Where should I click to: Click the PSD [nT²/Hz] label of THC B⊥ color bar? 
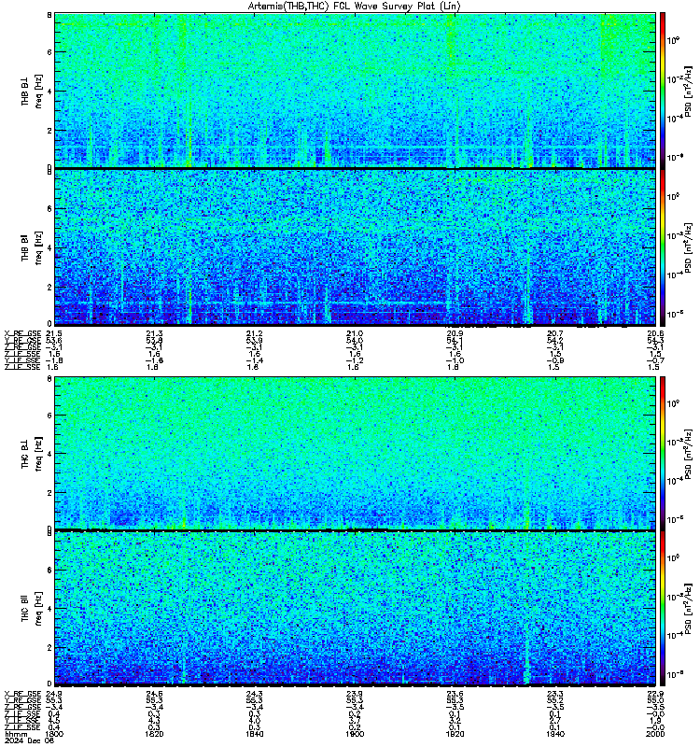[689, 454]
